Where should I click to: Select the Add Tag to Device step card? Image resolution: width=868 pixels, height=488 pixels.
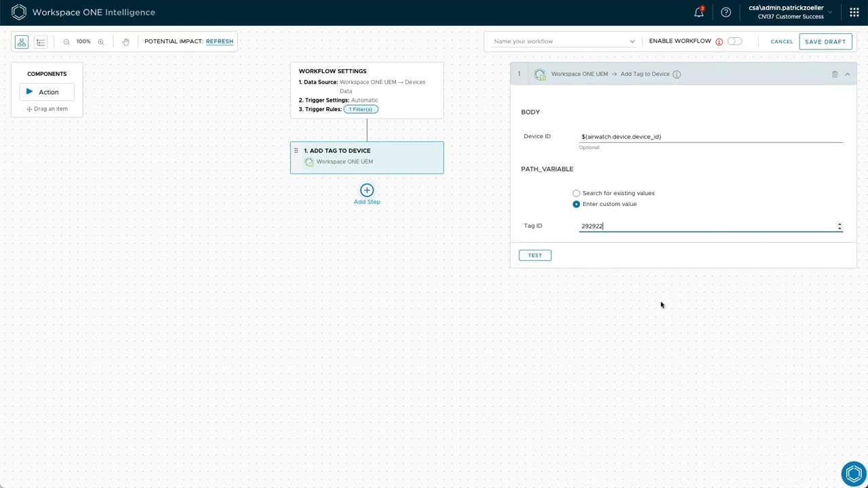pos(367,157)
